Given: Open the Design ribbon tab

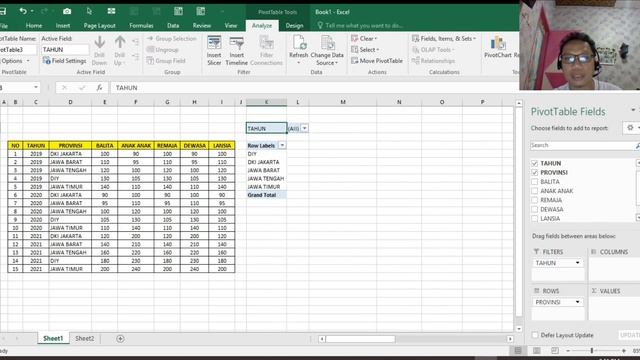Looking at the screenshot, I should click(x=294, y=25).
